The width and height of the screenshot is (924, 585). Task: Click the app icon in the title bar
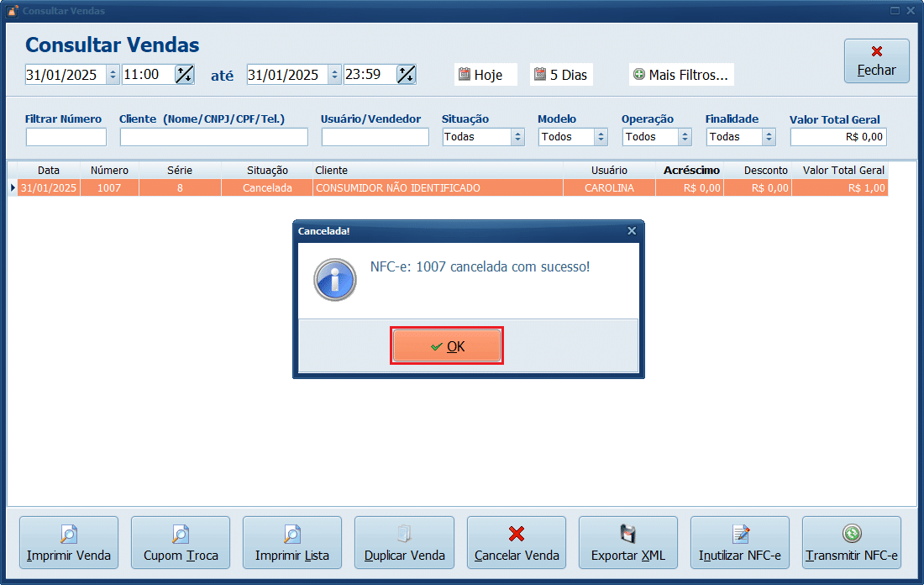(x=13, y=11)
